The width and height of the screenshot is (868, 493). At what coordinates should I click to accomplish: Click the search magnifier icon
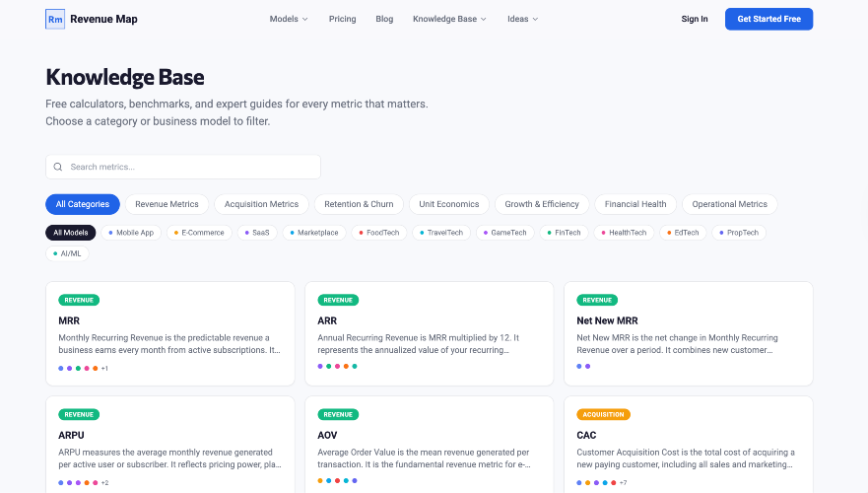pos(58,167)
